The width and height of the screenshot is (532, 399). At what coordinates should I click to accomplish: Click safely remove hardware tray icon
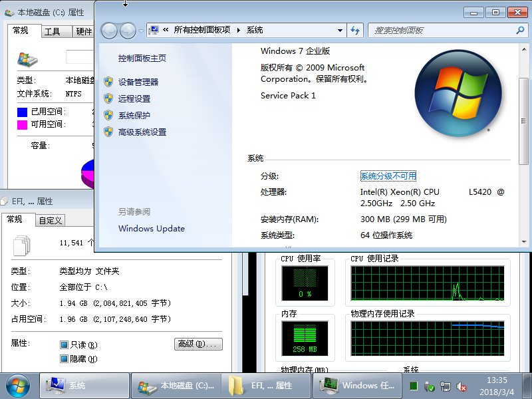point(430,386)
